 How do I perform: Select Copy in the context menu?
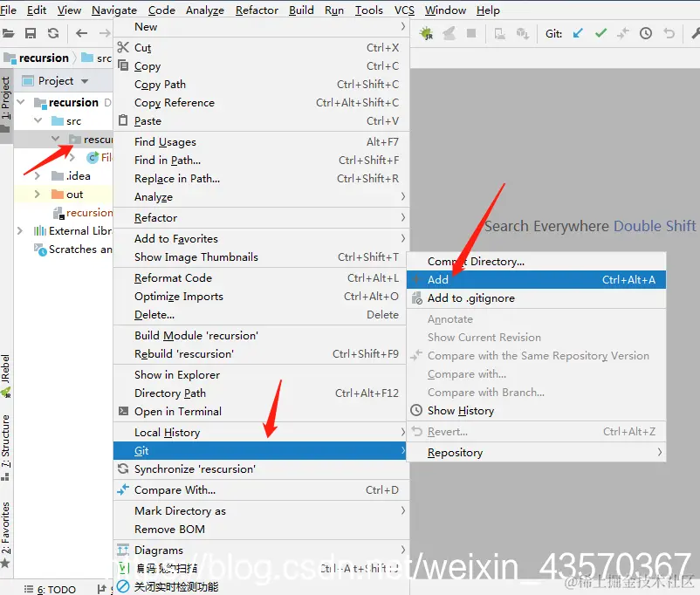point(261,66)
